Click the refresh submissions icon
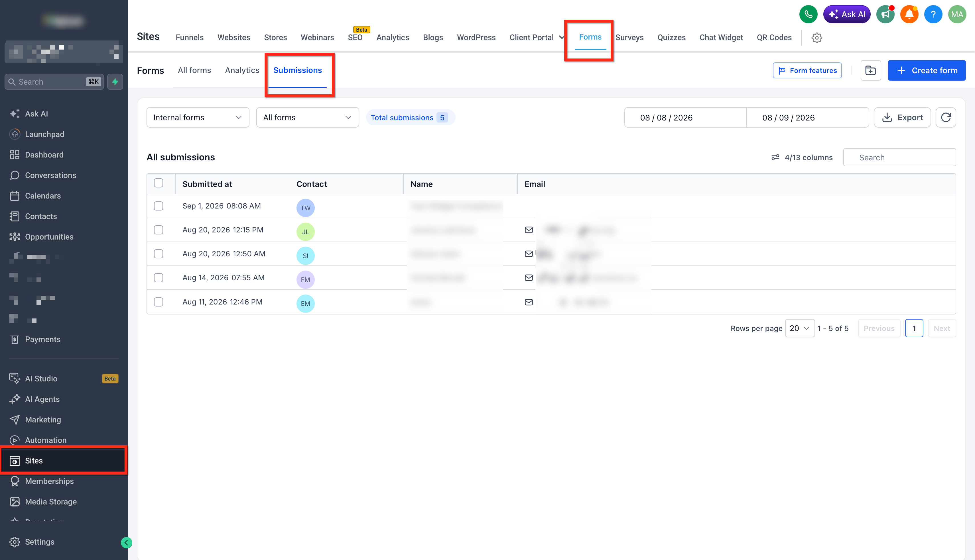 (946, 117)
